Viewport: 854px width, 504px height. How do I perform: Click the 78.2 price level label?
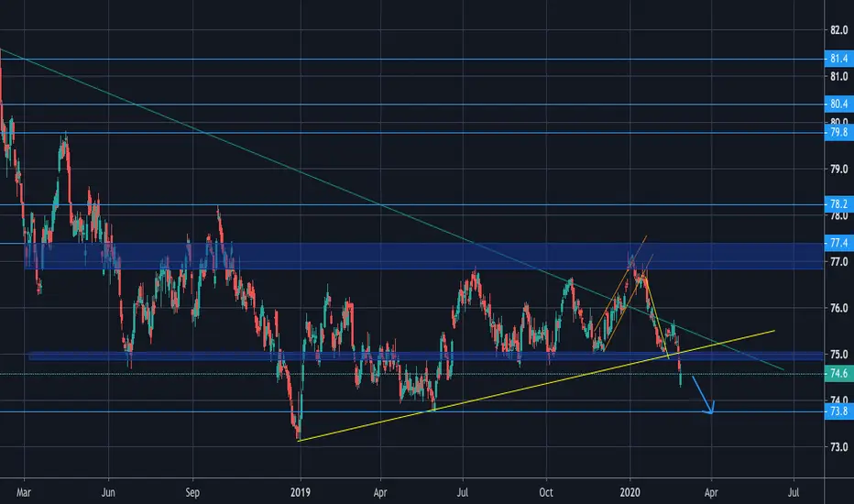(838, 204)
